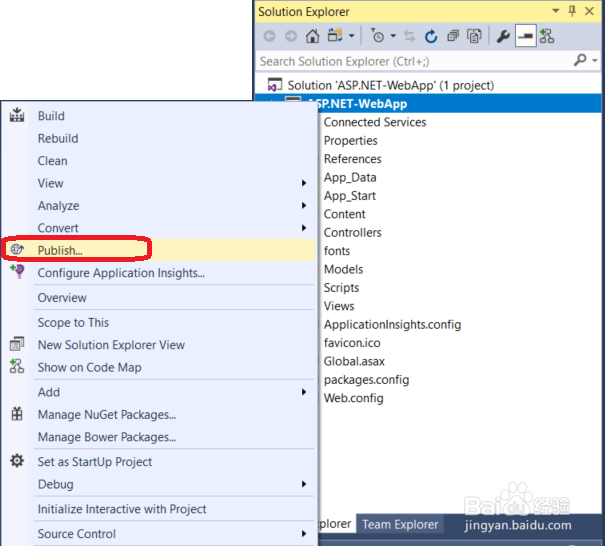605x546 pixels.
Task: Click the Switch Views folder icon
Action: [x=335, y=35]
